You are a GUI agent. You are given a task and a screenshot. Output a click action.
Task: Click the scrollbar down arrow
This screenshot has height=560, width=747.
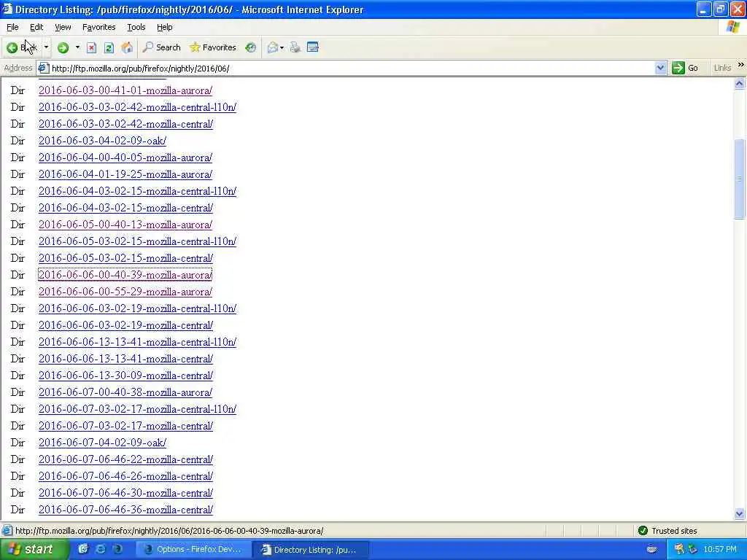click(x=740, y=513)
